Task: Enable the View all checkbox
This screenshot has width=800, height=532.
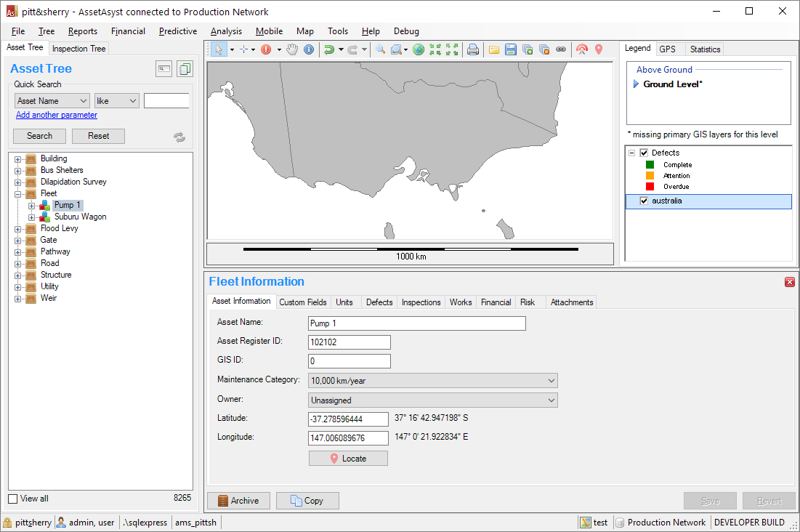Action: [x=12, y=499]
